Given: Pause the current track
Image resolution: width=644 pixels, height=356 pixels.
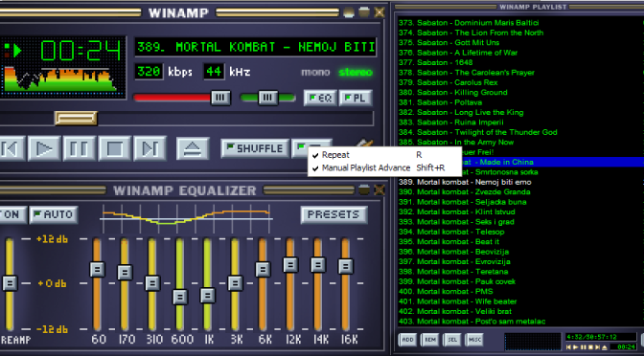Looking at the screenshot, I should 80,148.
